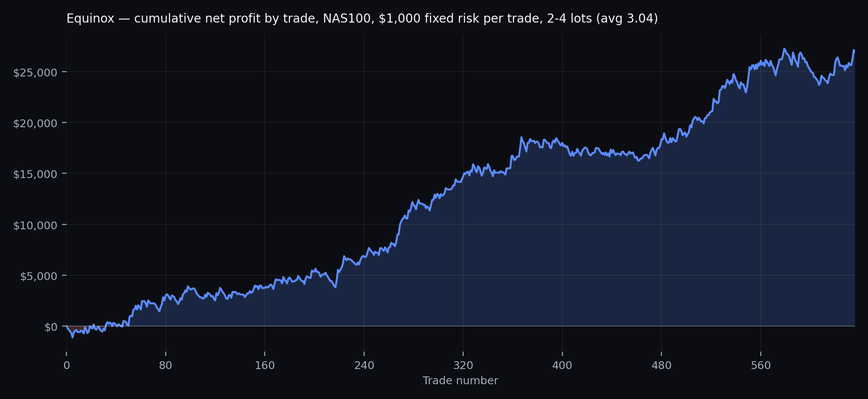Click the x-axis tick label 320
This screenshot has width=868, height=399.
click(x=463, y=366)
